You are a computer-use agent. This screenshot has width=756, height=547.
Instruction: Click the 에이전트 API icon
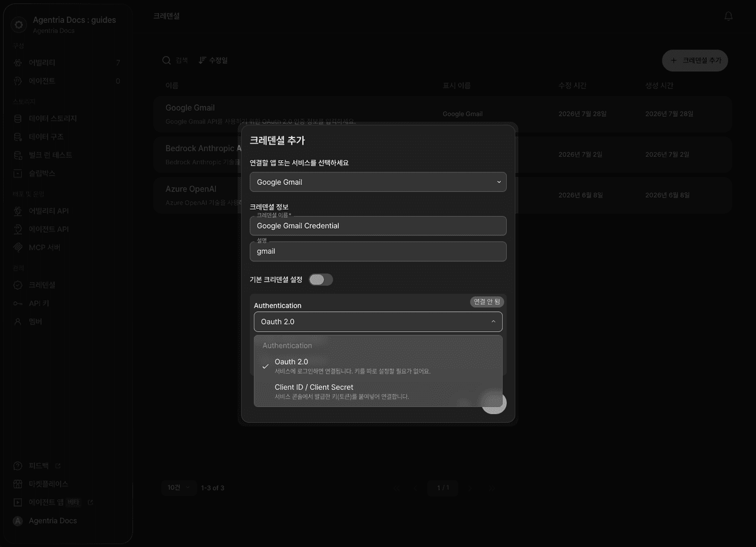[18, 229]
